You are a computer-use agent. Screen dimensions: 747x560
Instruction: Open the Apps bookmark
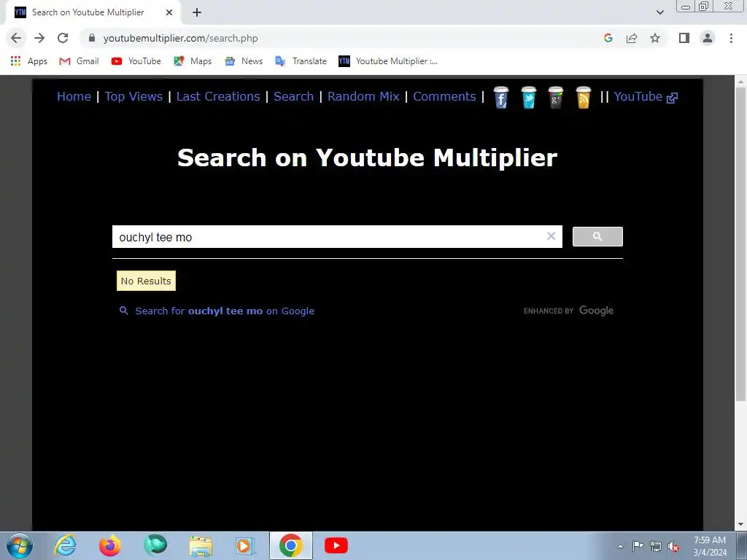click(x=29, y=61)
